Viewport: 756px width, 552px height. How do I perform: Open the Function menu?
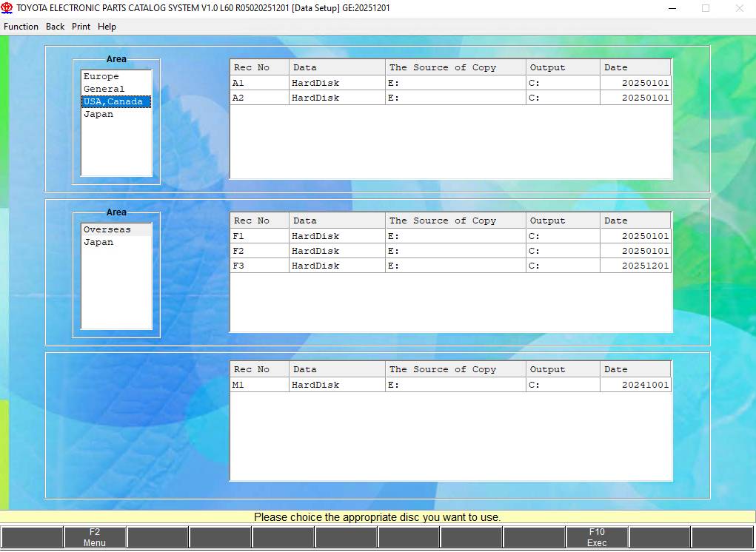20,27
